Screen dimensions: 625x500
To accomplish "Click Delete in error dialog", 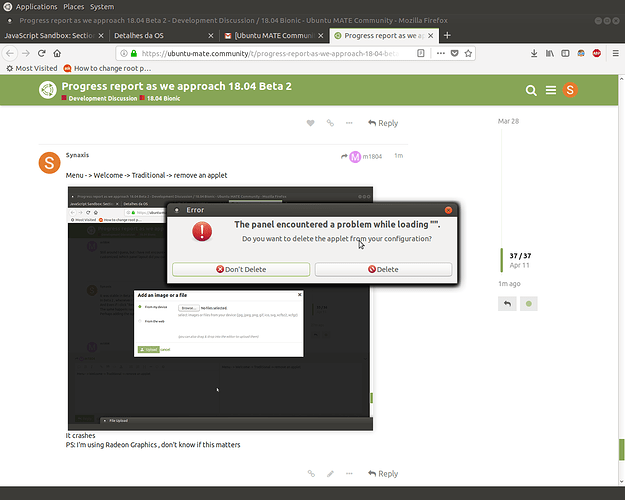I will [x=383, y=270].
